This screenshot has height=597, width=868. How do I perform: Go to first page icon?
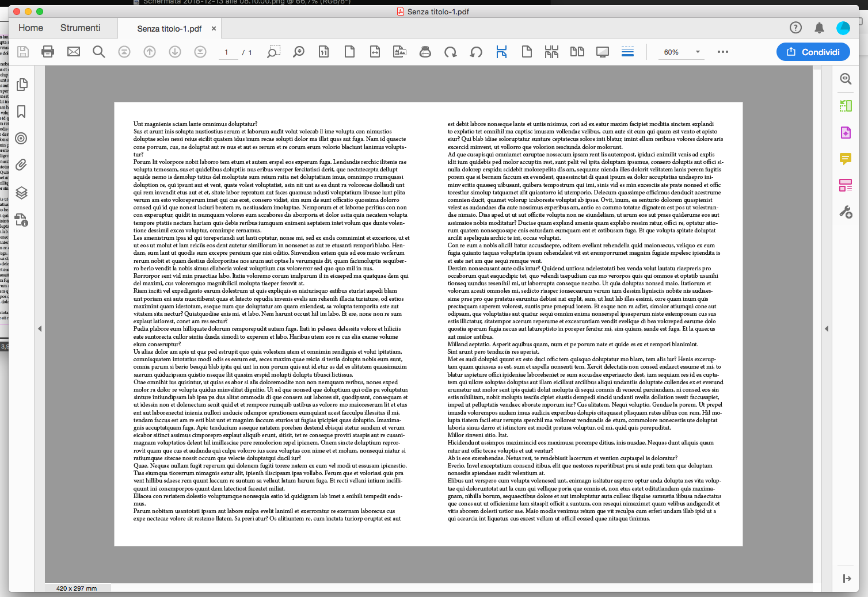(124, 52)
